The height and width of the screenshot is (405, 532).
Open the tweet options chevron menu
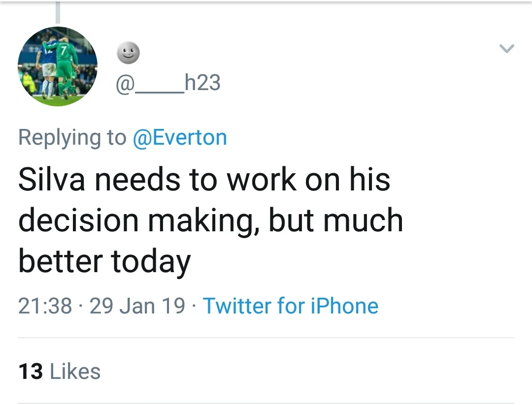pos(506,48)
